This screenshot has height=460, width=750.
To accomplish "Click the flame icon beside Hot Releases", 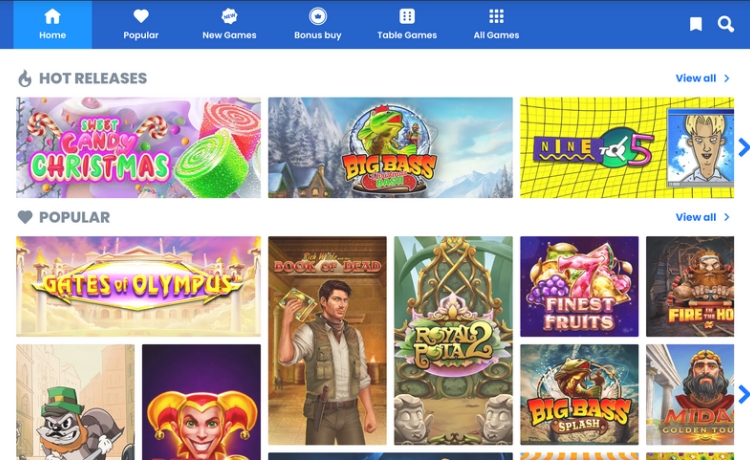I will coord(25,78).
